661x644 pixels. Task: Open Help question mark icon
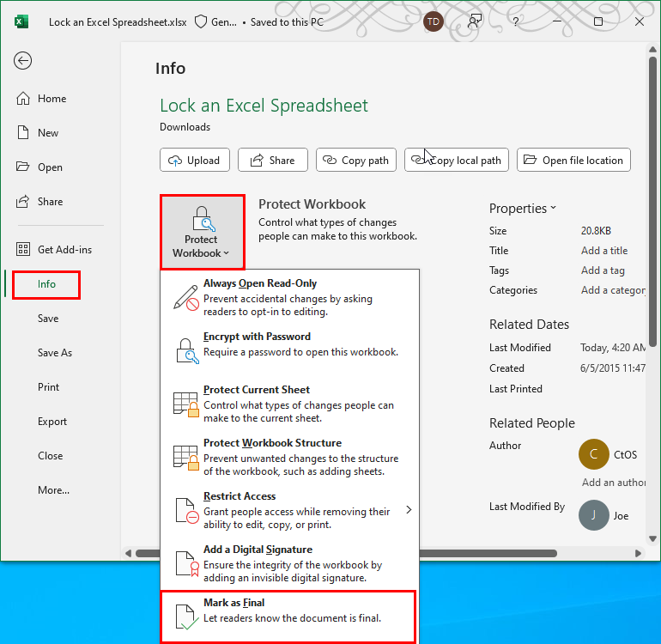516,21
